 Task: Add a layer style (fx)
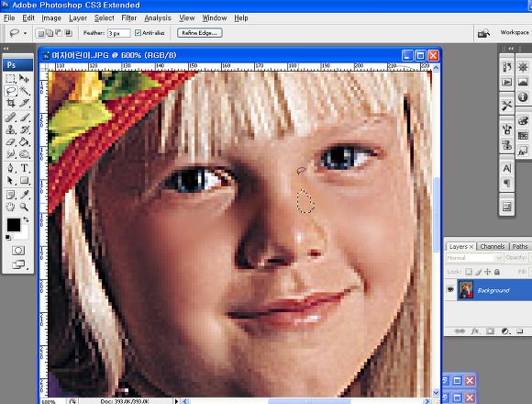(475, 331)
